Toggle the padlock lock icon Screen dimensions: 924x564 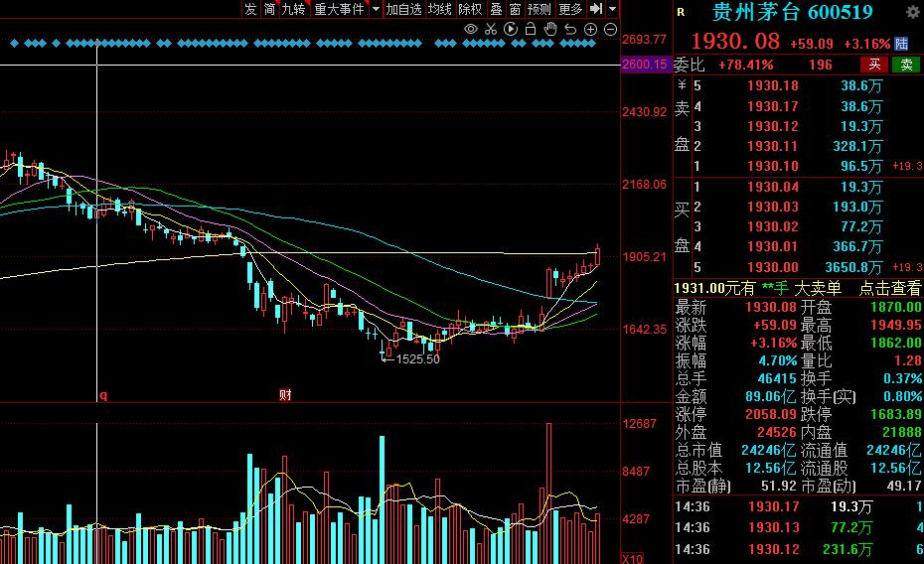click(531, 28)
